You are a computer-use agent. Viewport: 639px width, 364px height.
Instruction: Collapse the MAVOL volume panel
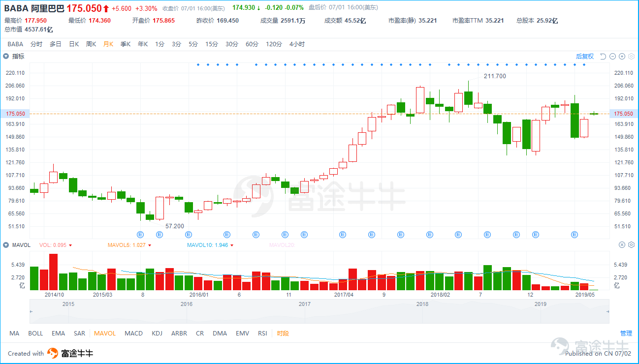click(6, 244)
